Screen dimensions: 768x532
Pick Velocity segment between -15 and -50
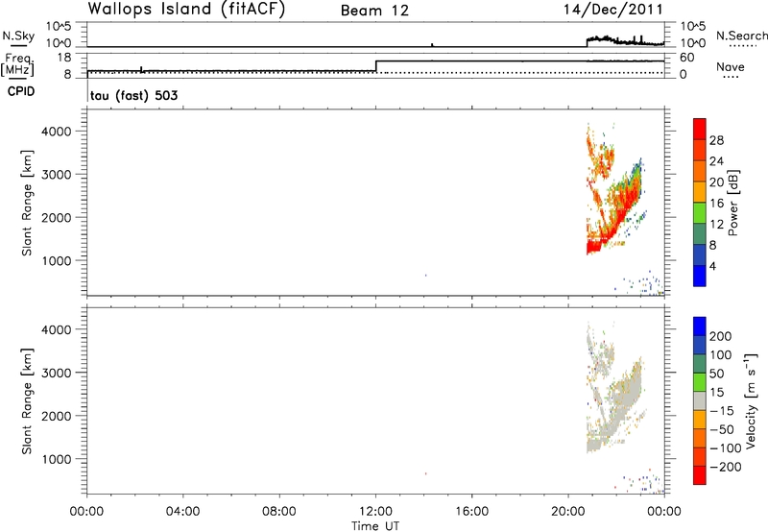point(700,420)
